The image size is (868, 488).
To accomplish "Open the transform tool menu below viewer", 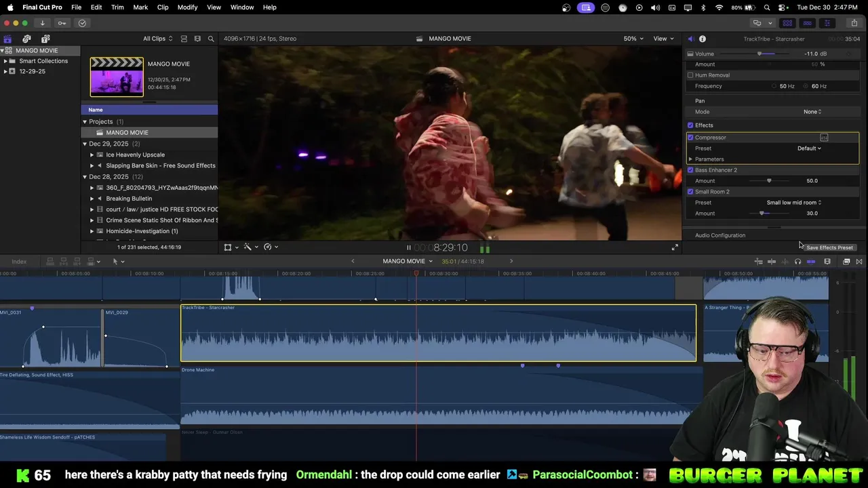I will (231, 247).
